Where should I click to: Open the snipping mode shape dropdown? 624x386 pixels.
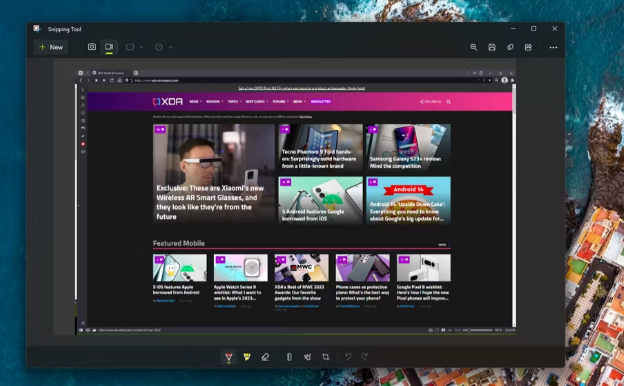click(135, 47)
